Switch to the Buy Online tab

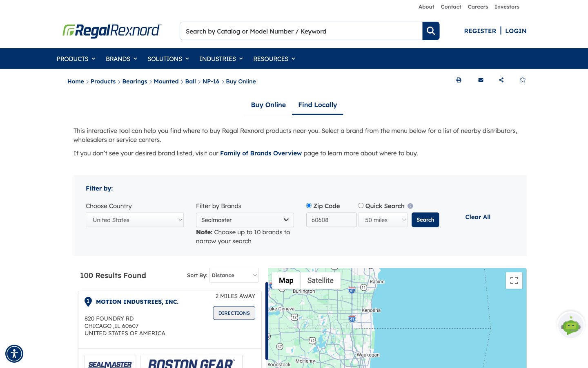(x=268, y=105)
